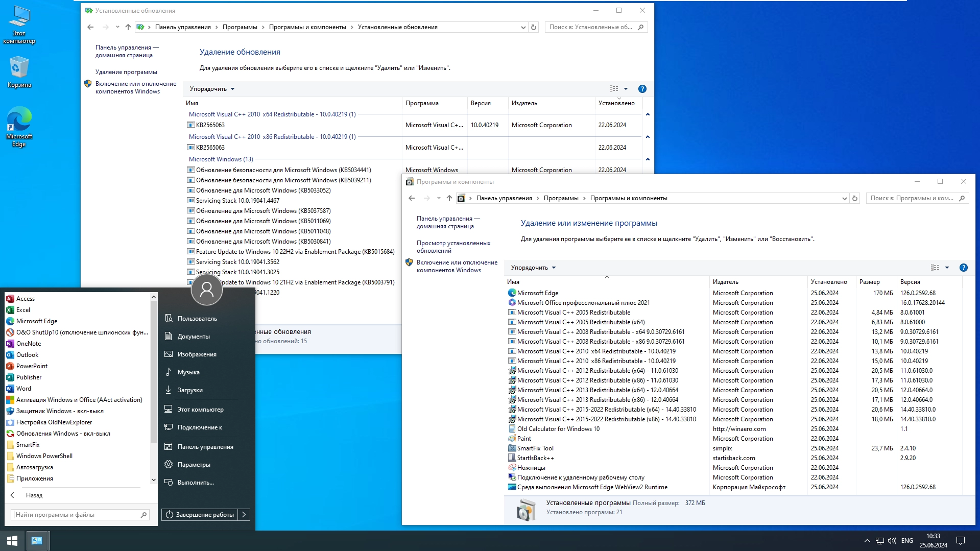Launch Microsoft Edge from desktop shortcut
The image size is (980, 551).
[x=19, y=126]
